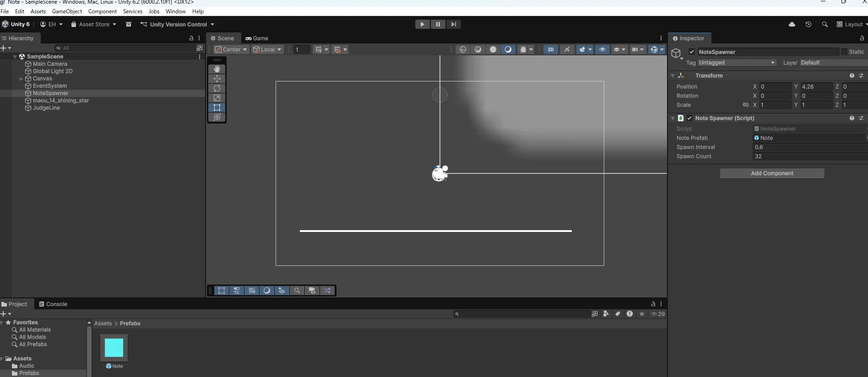Screen dimensions: 868x377
Task: Toggle the 2D view mode button
Action: coord(551,49)
